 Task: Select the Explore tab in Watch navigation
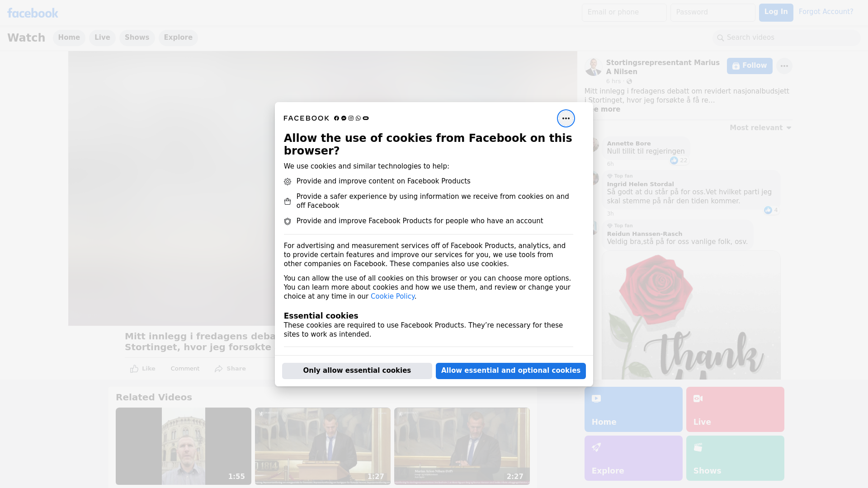click(178, 38)
